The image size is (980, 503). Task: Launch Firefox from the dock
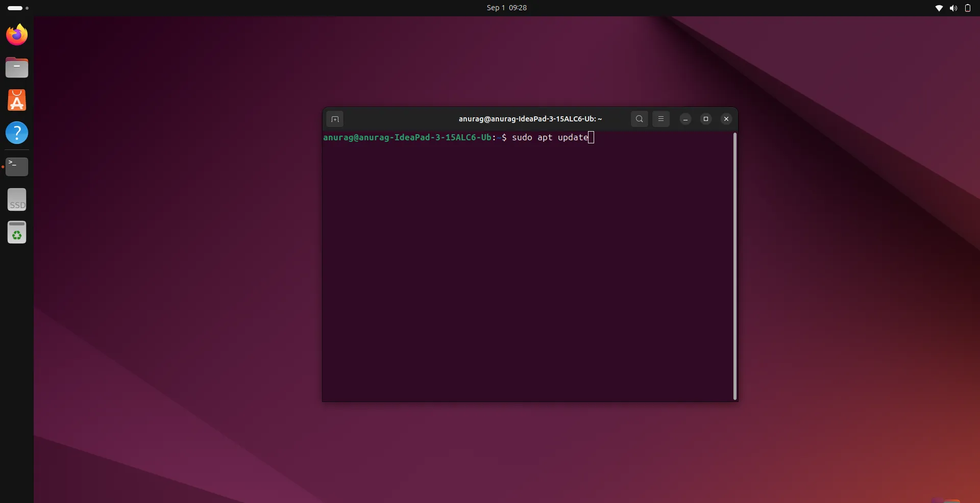16,34
